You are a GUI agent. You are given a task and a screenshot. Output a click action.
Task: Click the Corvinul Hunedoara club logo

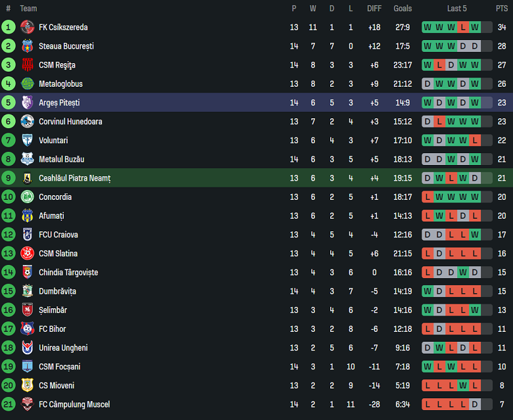pyautogui.click(x=27, y=122)
